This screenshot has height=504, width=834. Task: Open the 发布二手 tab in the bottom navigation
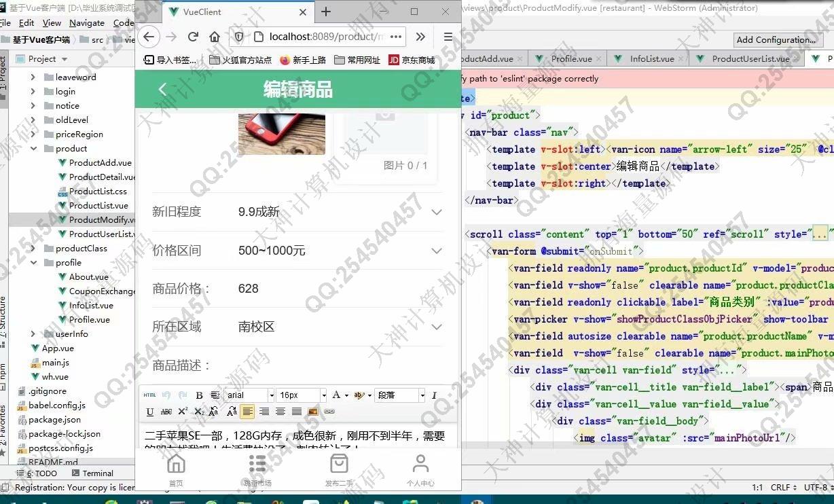[339, 471]
